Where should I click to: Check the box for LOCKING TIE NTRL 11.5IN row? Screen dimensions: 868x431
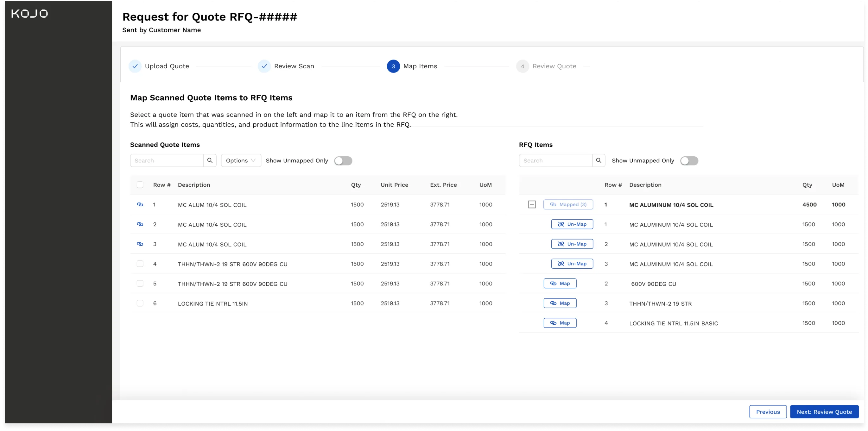[140, 303]
